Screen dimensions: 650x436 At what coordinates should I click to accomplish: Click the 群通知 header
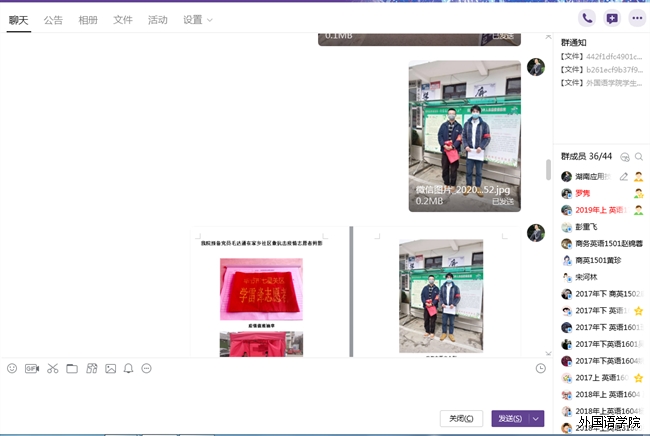point(573,42)
